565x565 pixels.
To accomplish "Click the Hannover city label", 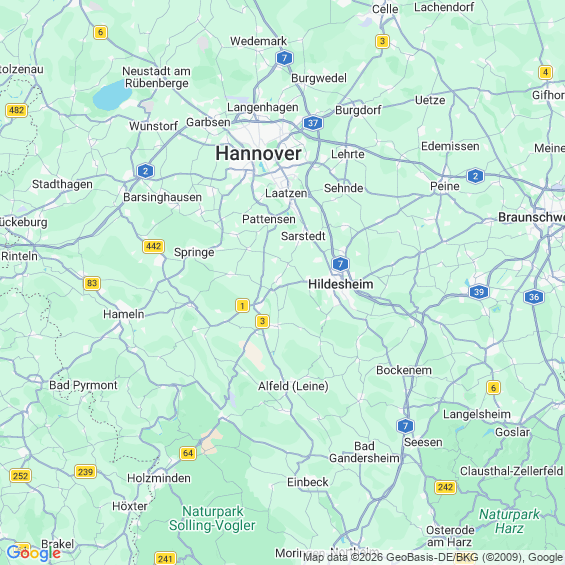I will click(258, 154).
